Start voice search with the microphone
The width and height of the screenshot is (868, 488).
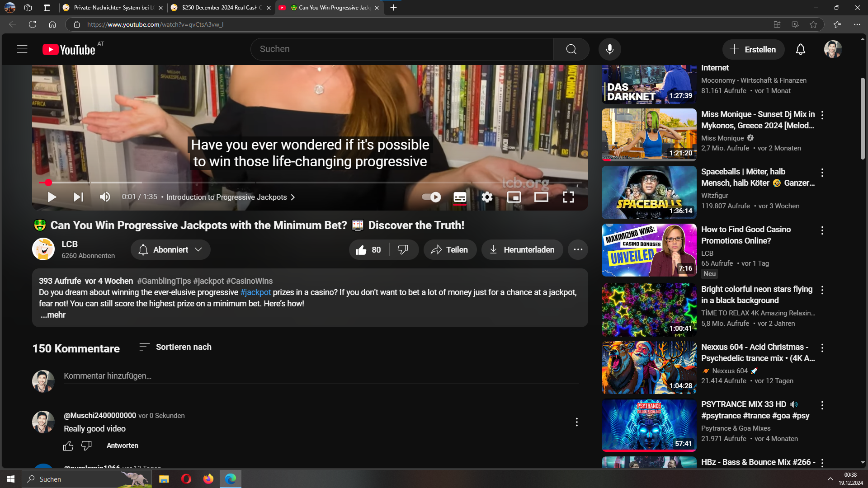point(609,49)
